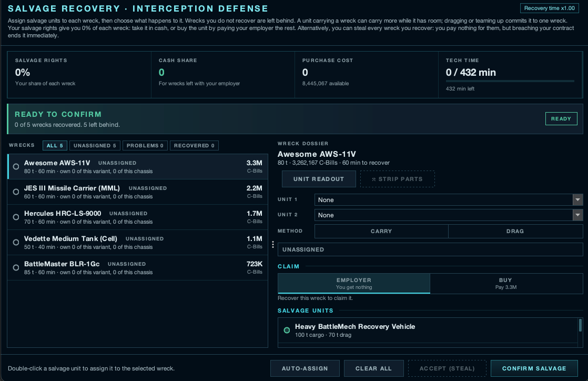Click the Tech Time progress bar
Image resolution: width=588 pixels, height=381 pixels.
(510, 81)
